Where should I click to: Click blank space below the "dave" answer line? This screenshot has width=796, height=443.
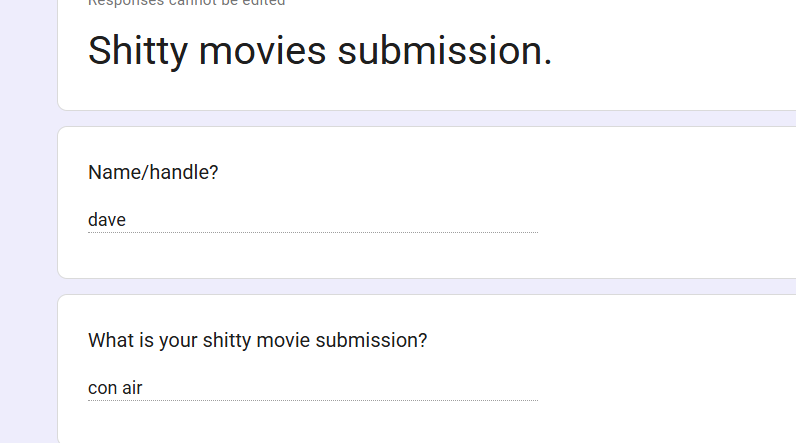click(x=313, y=255)
